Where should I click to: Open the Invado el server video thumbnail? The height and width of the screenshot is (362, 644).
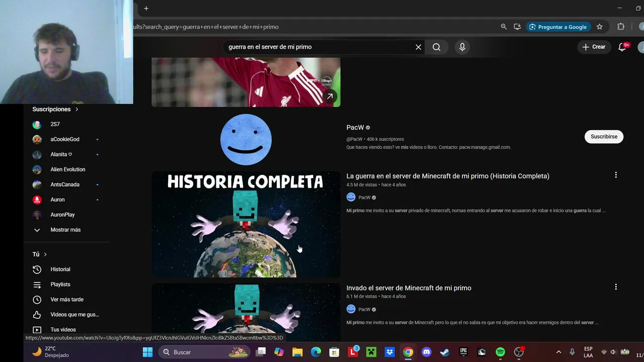[246, 312]
